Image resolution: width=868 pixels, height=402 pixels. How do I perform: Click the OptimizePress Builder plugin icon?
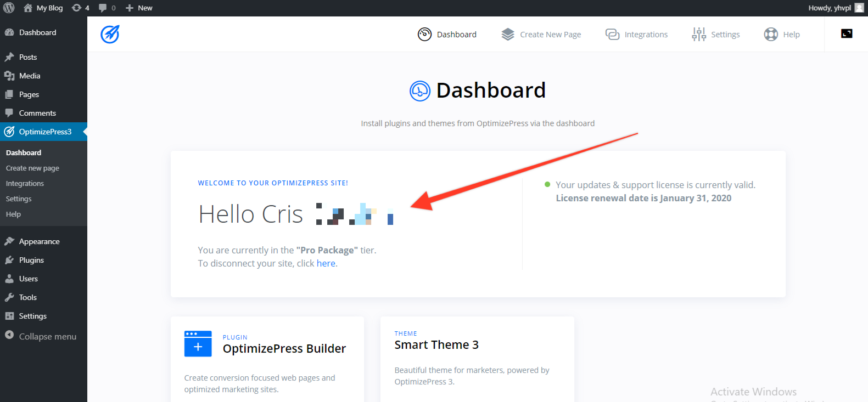point(198,344)
